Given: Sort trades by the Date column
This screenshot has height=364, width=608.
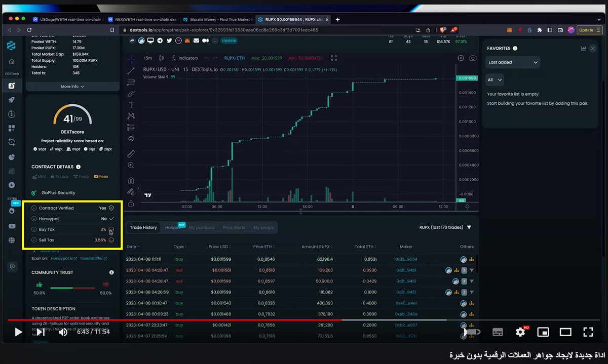Looking at the screenshot, I should tap(133, 247).
